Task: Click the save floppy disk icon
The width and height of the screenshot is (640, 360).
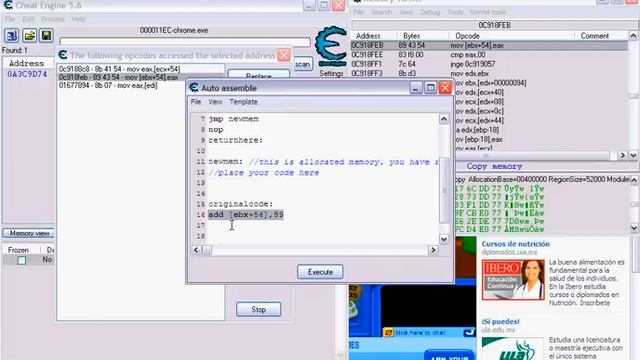Action: [46, 36]
